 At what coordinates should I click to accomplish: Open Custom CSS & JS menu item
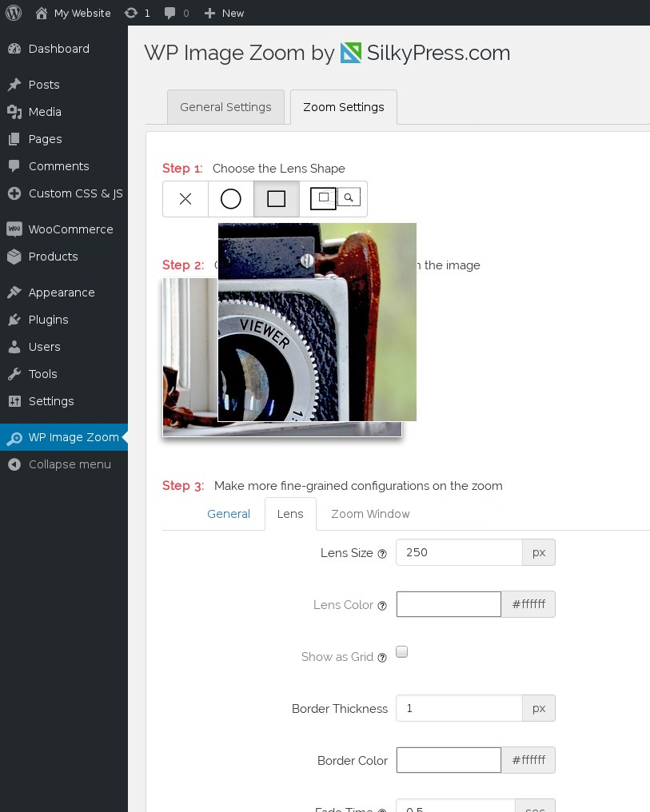point(64,193)
